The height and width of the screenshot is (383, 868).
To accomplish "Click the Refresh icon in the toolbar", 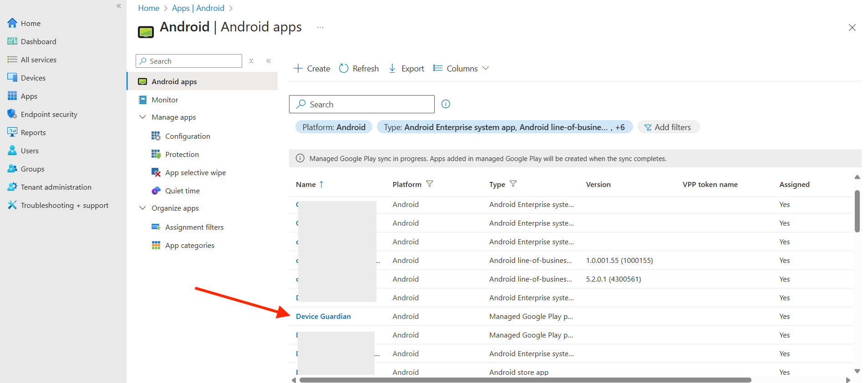I will point(344,68).
